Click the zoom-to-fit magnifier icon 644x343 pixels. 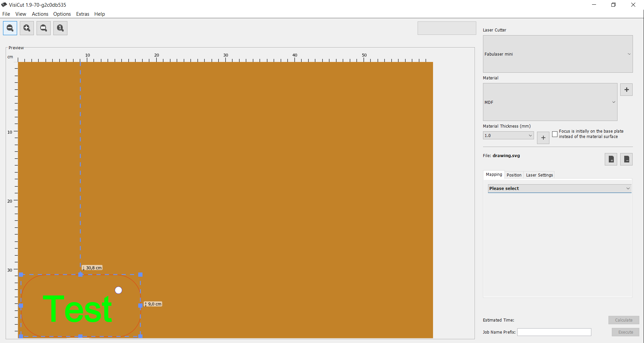click(44, 28)
